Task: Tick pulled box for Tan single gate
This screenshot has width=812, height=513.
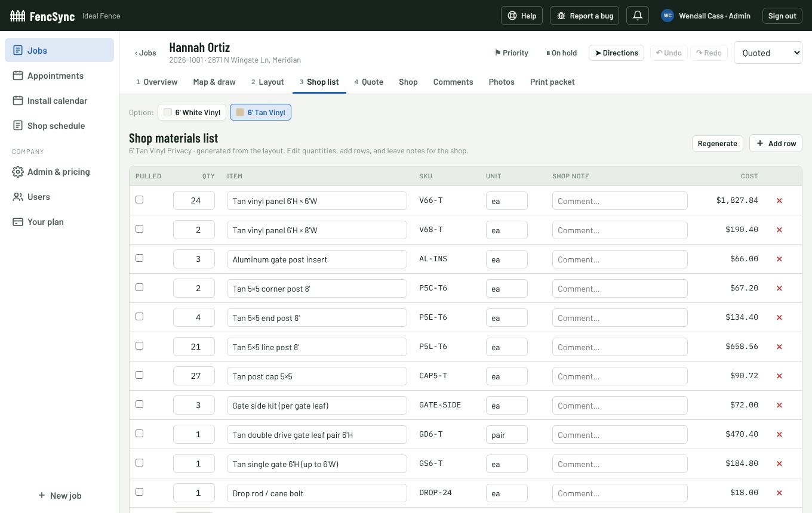Action: [x=139, y=463]
